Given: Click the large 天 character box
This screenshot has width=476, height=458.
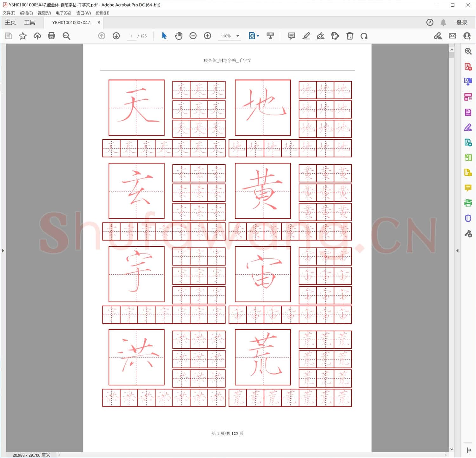Looking at the screenshot, I should point(136,108).
